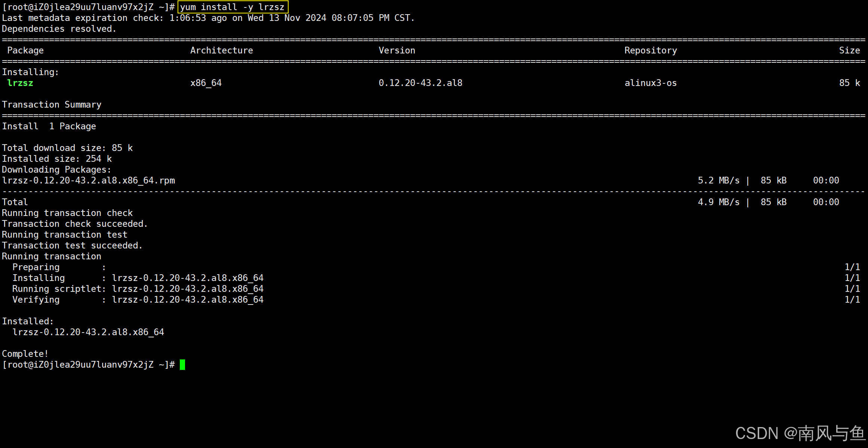Click the 5.2 MB/s download speed

[718, 180]
